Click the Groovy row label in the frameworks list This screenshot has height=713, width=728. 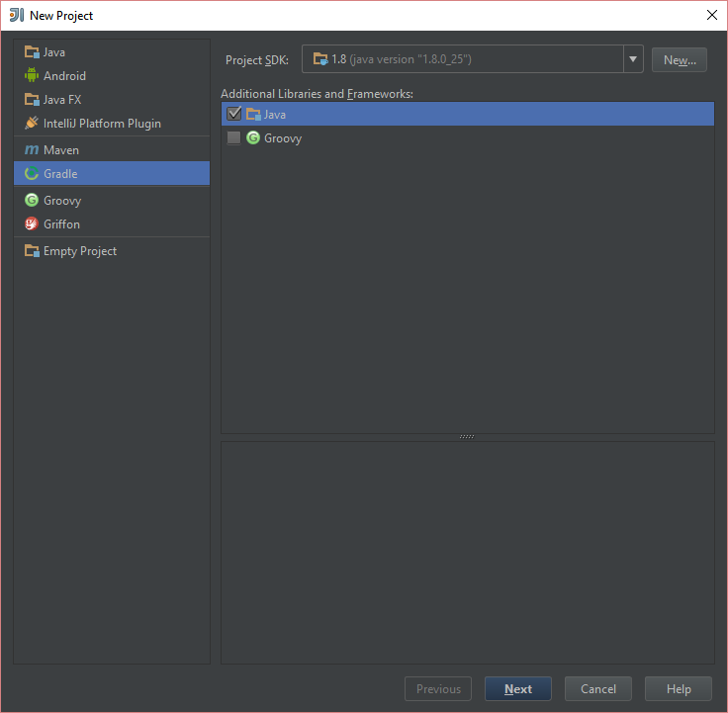click(x=283, y=138)
